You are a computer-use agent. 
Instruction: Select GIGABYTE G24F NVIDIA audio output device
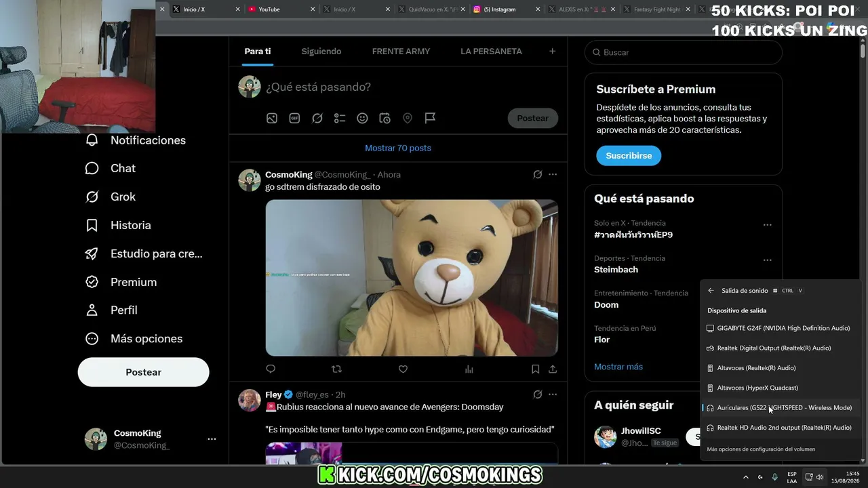pyautogui.click(x=780, y=328)
